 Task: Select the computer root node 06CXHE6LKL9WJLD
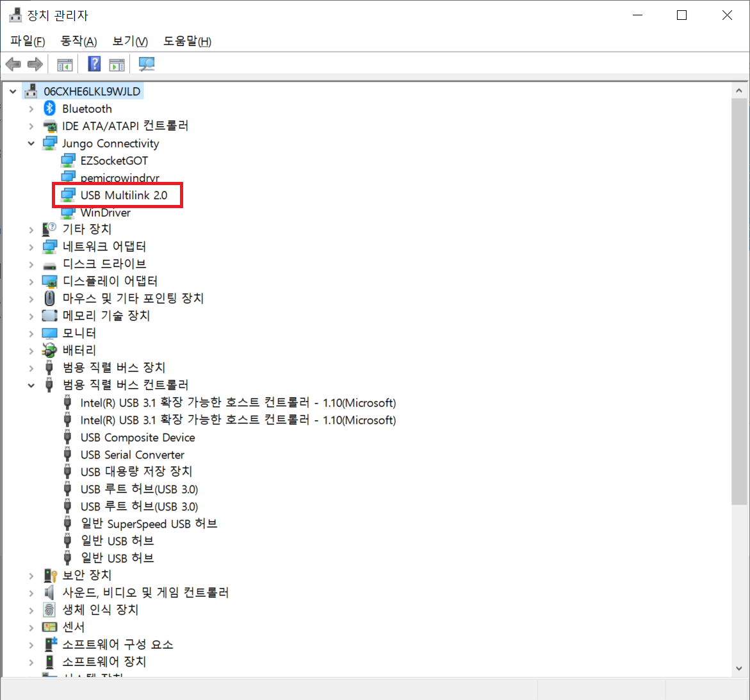tap(93, 91)
